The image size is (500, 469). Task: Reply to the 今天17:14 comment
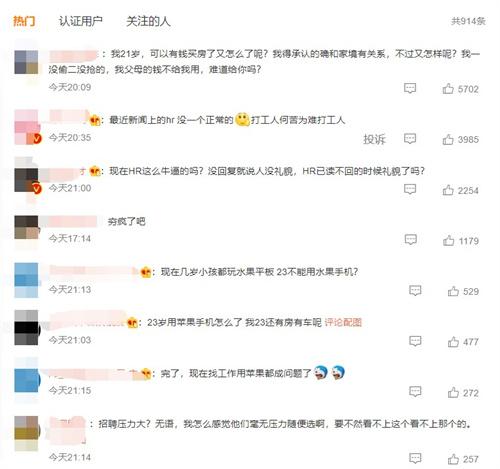[410, 239]
